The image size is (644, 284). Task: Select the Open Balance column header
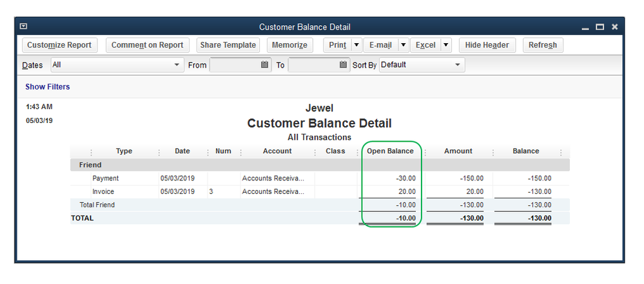(390, 151)
